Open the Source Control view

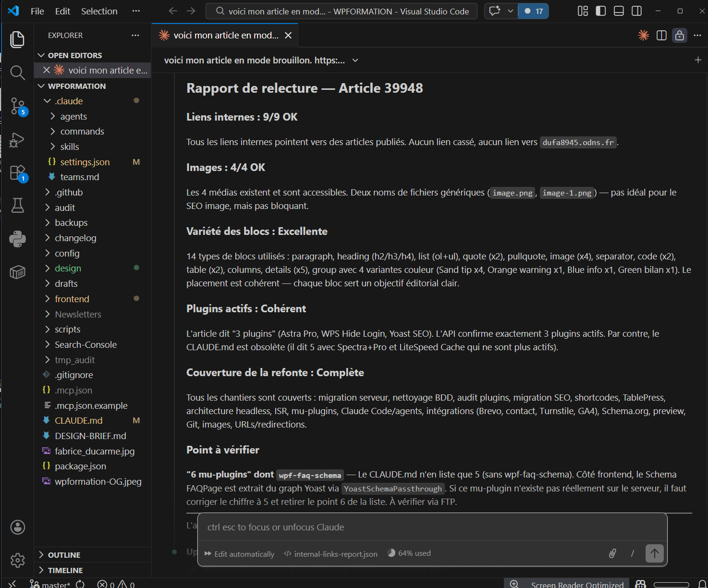17,107
